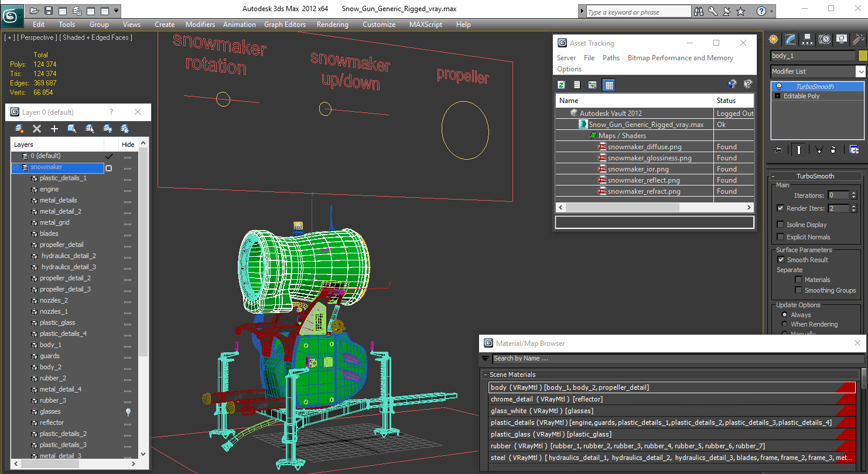Open the Utilities hammer panel tab
The width and height of the screenshot is (868, 474).
[859, 39]
